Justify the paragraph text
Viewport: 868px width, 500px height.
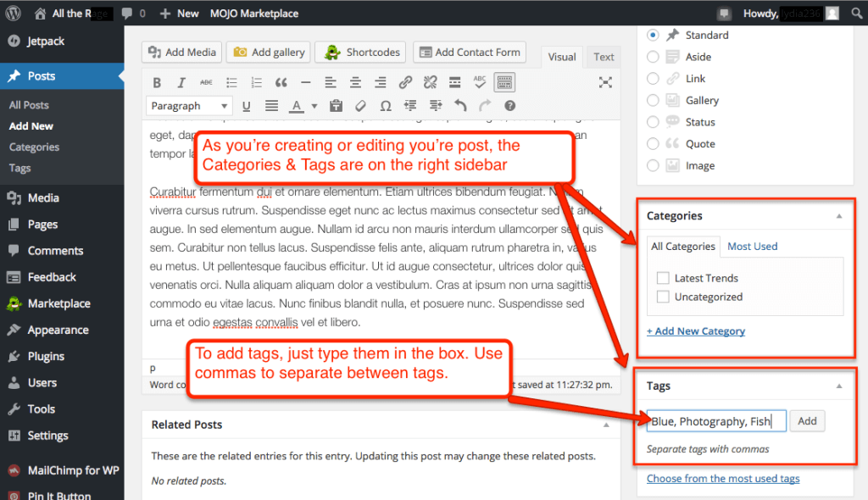point(271,106)
